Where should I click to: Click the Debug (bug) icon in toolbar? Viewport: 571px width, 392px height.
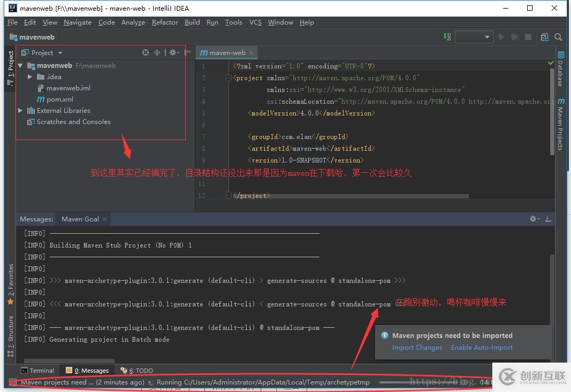tap(514, 37)
